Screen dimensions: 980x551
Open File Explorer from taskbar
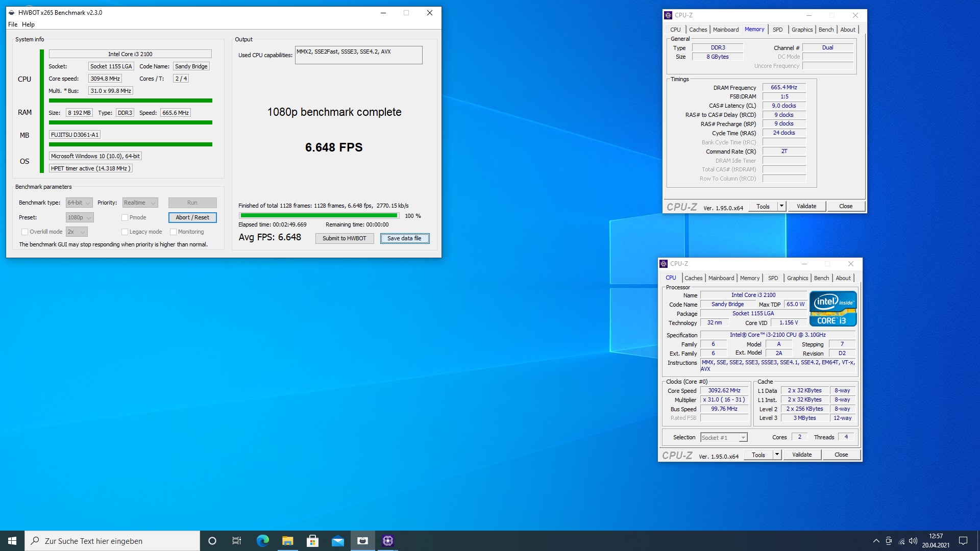287,541
